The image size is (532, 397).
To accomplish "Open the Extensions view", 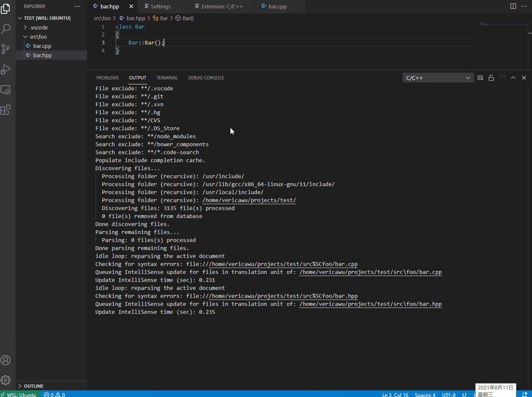I will 6,110.
